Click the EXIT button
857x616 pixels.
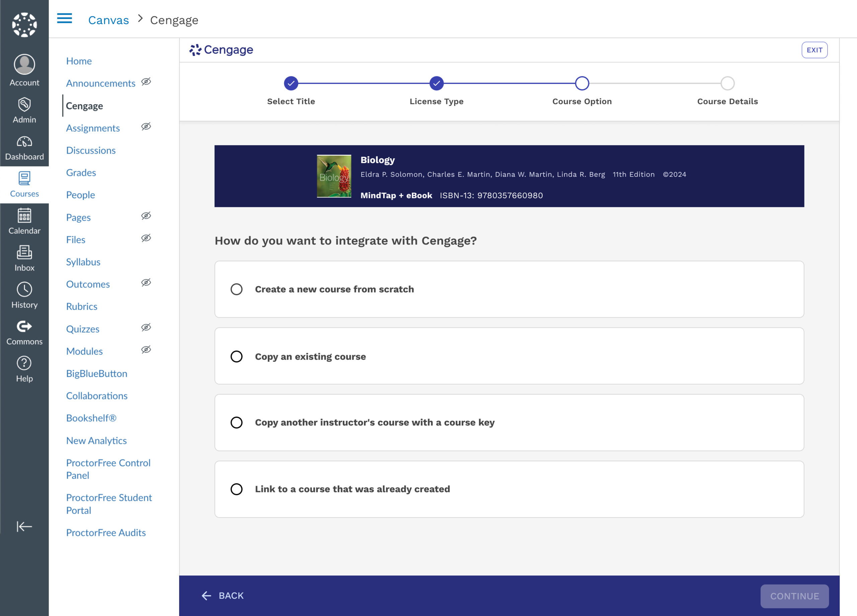click(814, 50)
